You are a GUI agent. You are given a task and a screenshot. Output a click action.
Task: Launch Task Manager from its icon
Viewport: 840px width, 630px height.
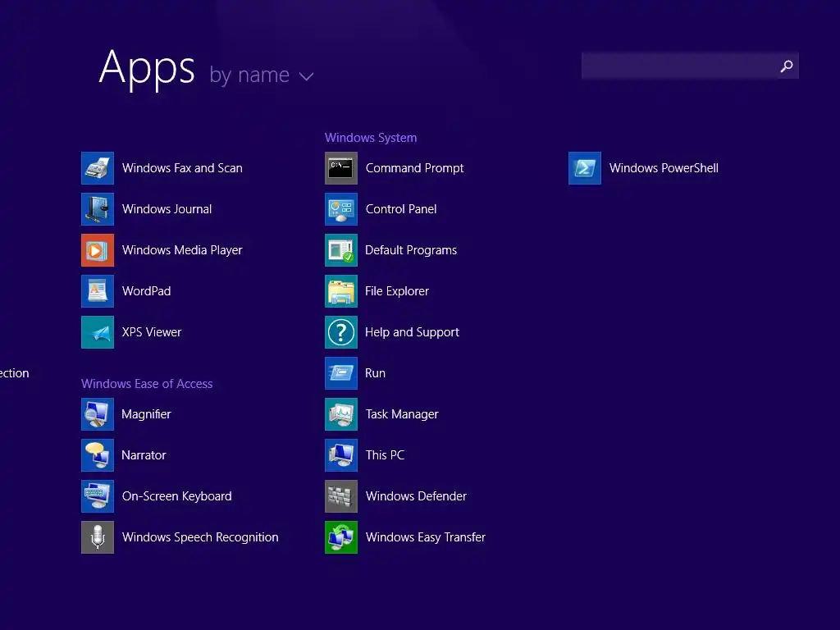click(x=341, y=414)
